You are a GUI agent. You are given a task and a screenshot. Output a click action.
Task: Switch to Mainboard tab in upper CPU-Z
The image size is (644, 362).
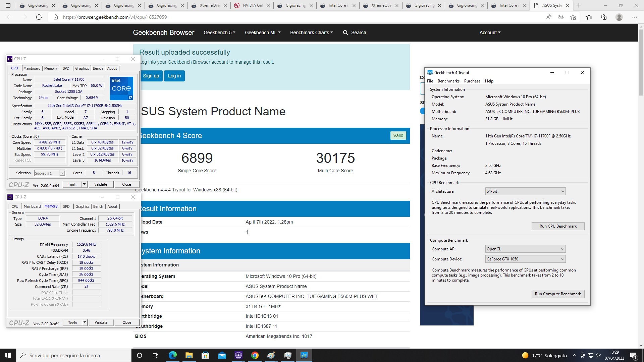coord(32,68)
